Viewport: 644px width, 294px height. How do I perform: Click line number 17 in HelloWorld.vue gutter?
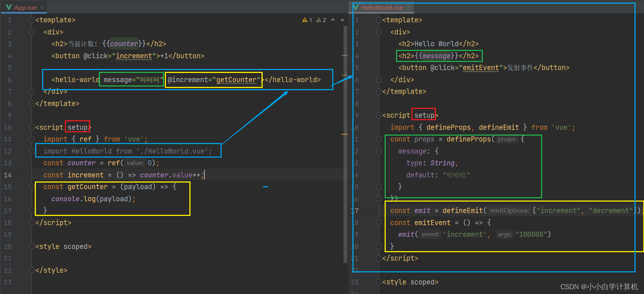[x=355, y=211]
